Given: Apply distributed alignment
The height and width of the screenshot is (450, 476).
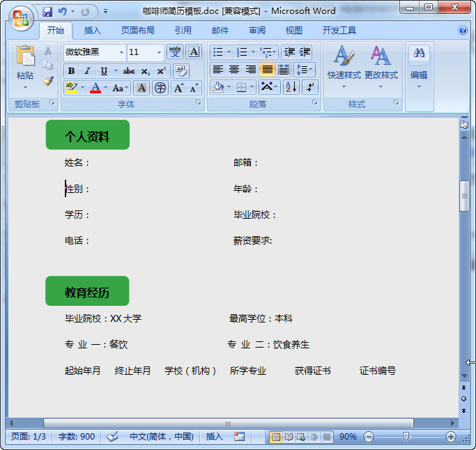Looking at the screenshot, I should pos(284,70).
